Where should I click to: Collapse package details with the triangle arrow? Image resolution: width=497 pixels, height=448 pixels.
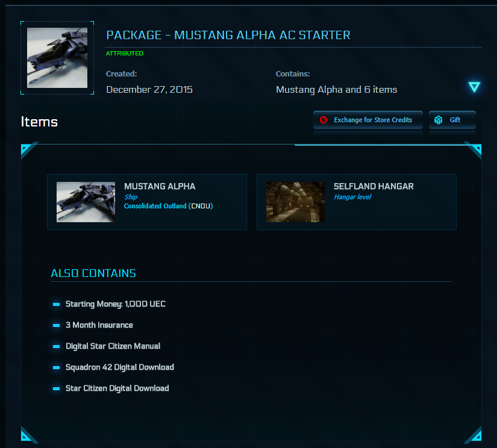474,87
